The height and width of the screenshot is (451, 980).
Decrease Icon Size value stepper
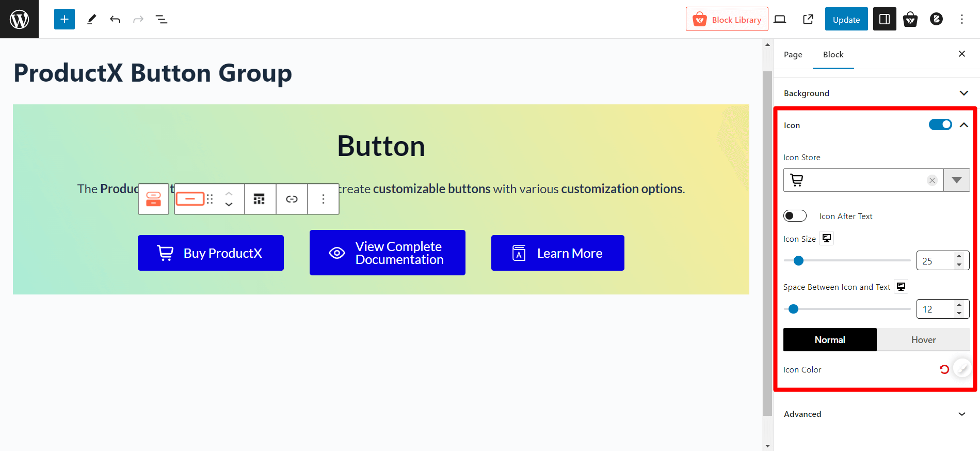click(x=959, y=265)
